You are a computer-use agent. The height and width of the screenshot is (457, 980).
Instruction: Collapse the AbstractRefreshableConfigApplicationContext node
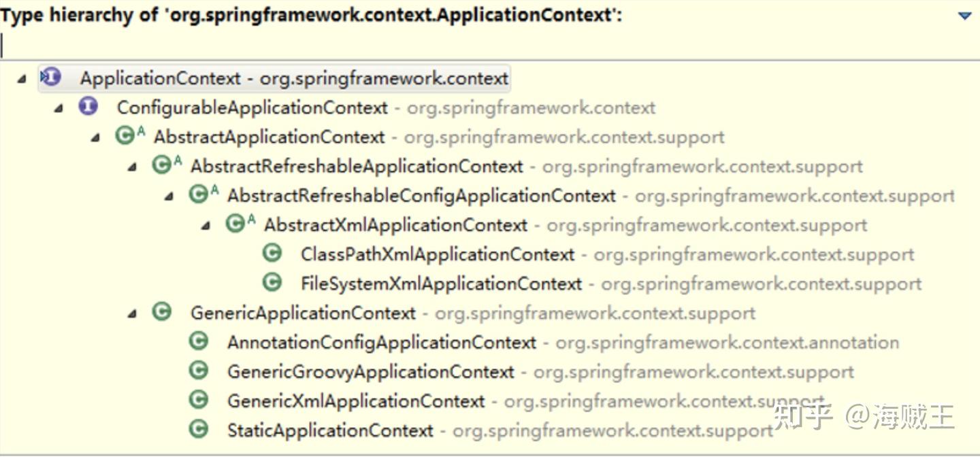[x=169, y=197]
